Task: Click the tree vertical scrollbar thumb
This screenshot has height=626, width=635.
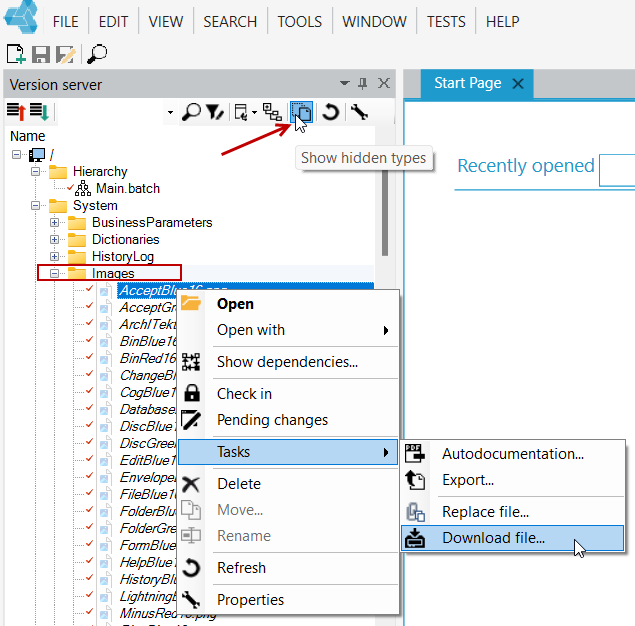Action: [385, 213]
